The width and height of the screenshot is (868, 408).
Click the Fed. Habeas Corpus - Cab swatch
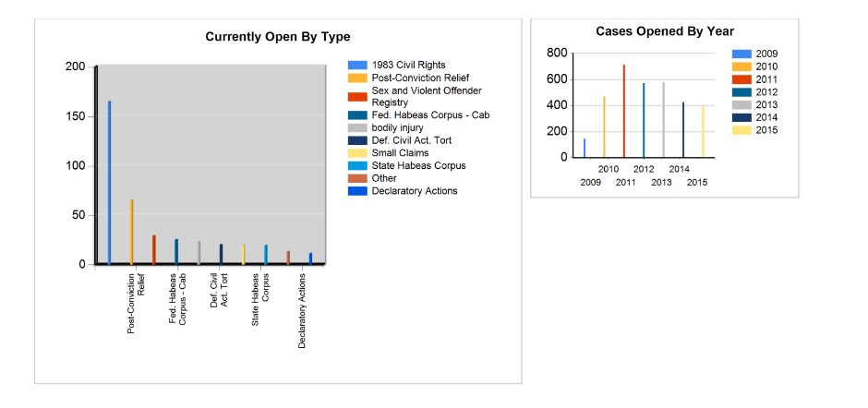(357, 115)
